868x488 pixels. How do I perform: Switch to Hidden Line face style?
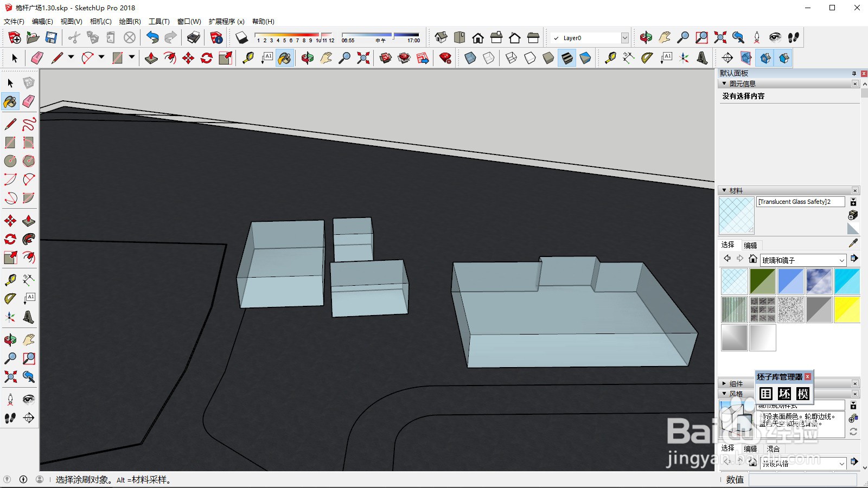[530, 58]
